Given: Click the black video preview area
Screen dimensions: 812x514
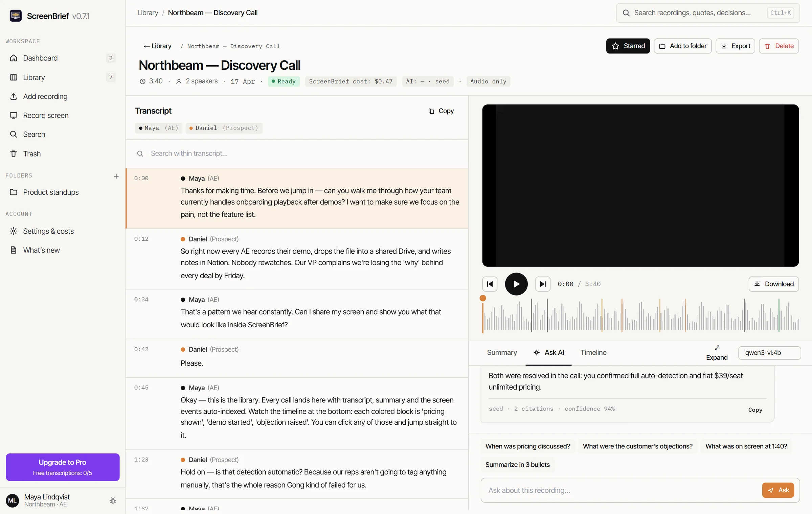Looking at the screenshot, I should [x=640, y=185].
